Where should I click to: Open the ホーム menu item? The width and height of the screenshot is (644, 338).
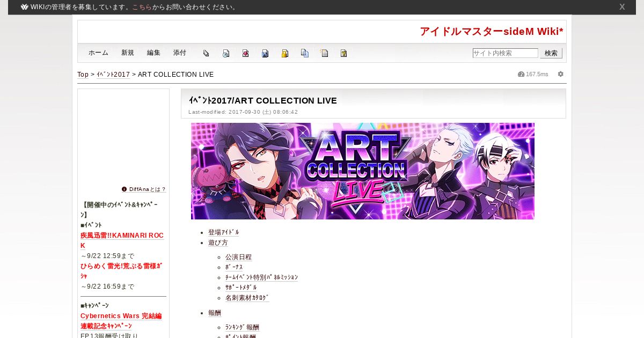tap(98, 53)
